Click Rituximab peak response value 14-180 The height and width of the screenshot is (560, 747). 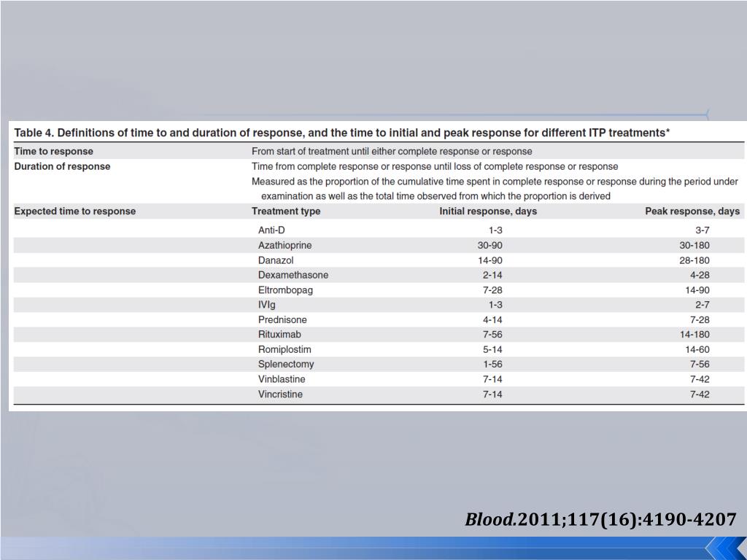(x=694, y=334)
